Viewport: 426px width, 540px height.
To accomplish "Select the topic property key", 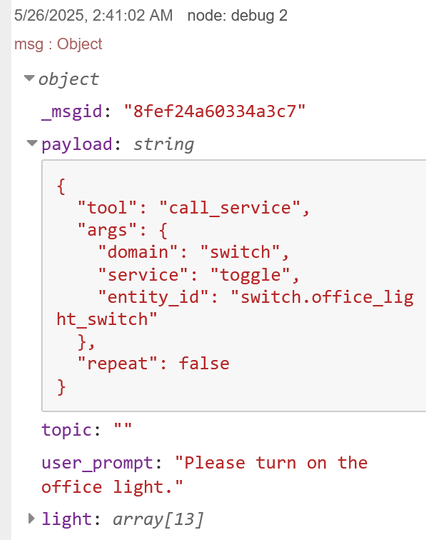I will pos(67,430).
